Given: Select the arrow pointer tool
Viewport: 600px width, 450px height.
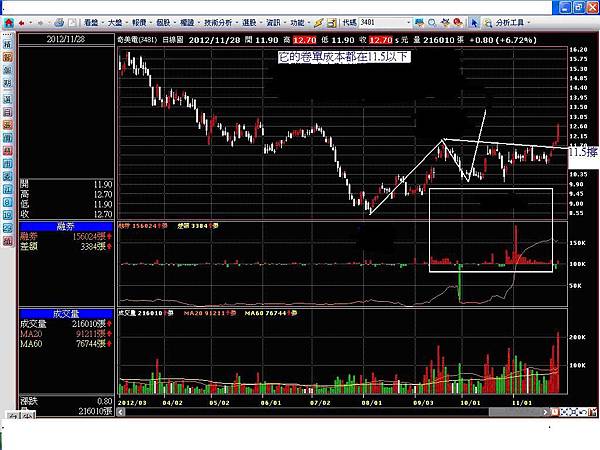Looking at the screenshot, I should pyautogui.click(x=474, y=23).
